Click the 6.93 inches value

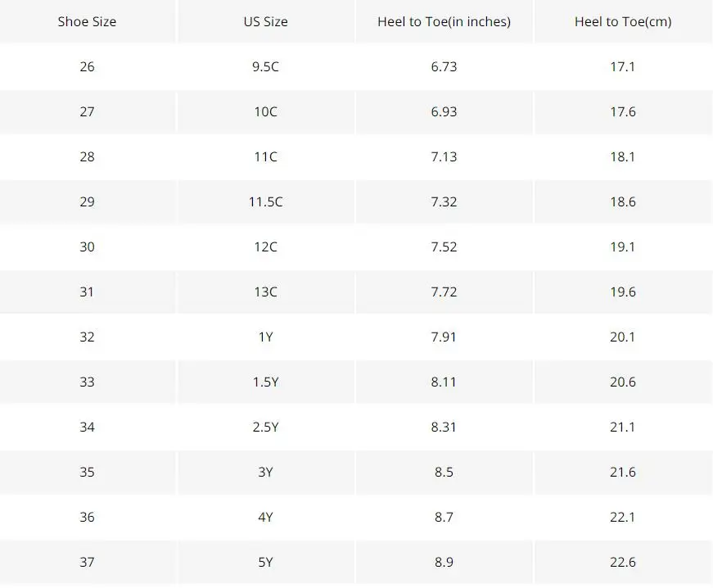tap(444, 112)
